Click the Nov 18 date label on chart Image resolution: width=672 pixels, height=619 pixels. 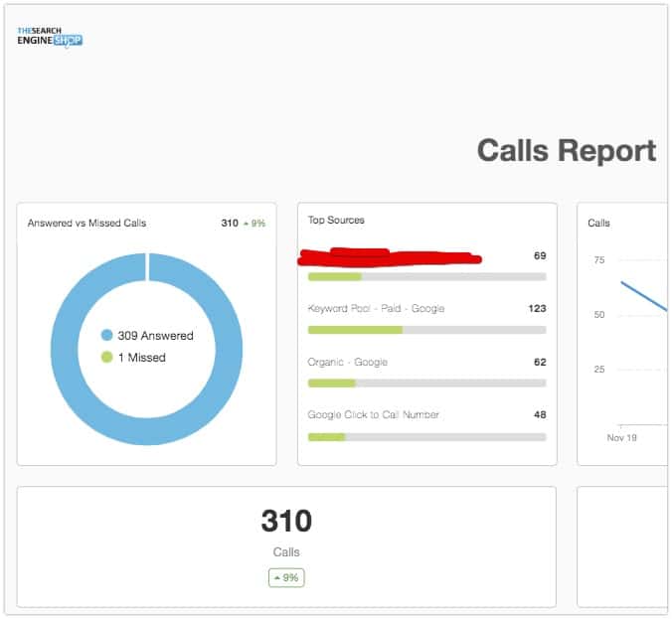622,438
